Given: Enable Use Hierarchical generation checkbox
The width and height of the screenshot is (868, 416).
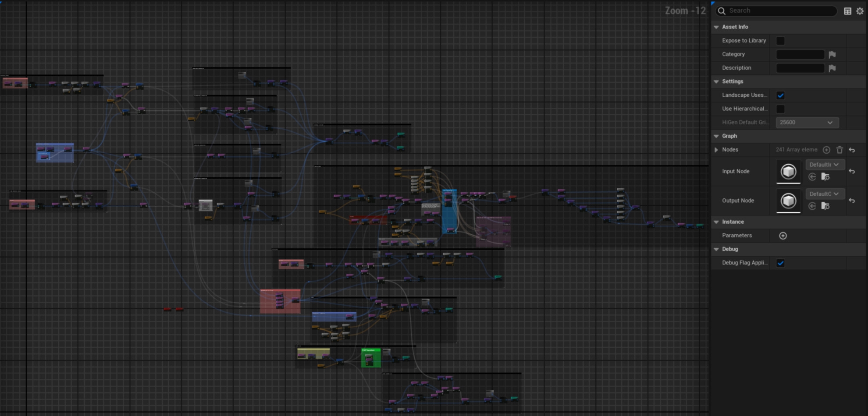Looking at the screenshot, I should pyautogui.click(x=780, y=109).
